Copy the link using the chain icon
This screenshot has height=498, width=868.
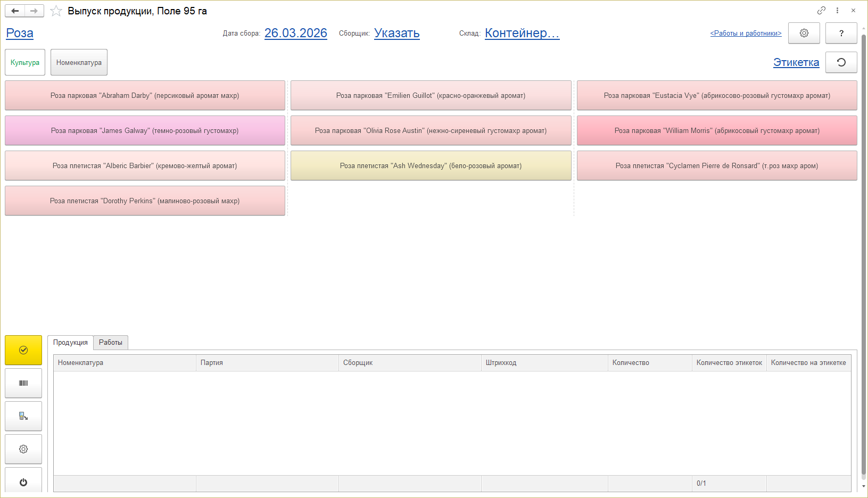click(822, 10)
